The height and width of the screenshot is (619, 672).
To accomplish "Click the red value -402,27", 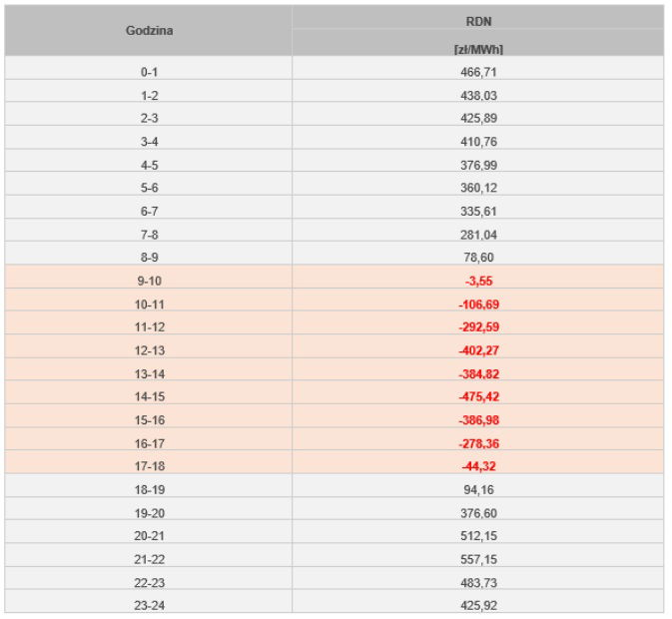I will click(x=477, y=349).
